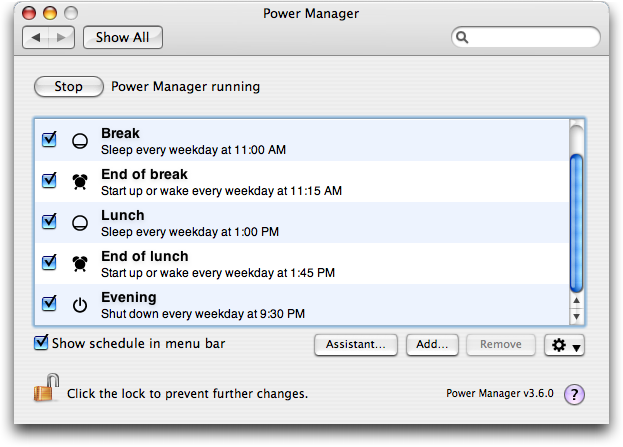Open help with the purple question mark

click(574, 394)
